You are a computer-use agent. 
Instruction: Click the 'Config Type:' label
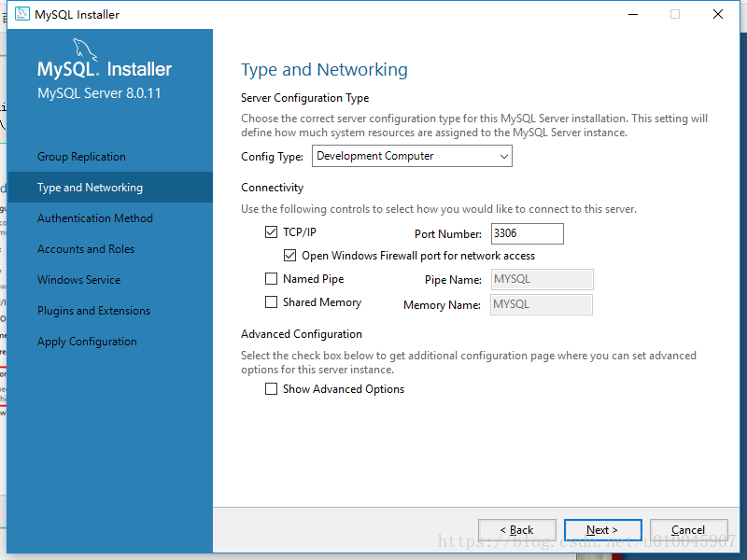coord(272,157)
